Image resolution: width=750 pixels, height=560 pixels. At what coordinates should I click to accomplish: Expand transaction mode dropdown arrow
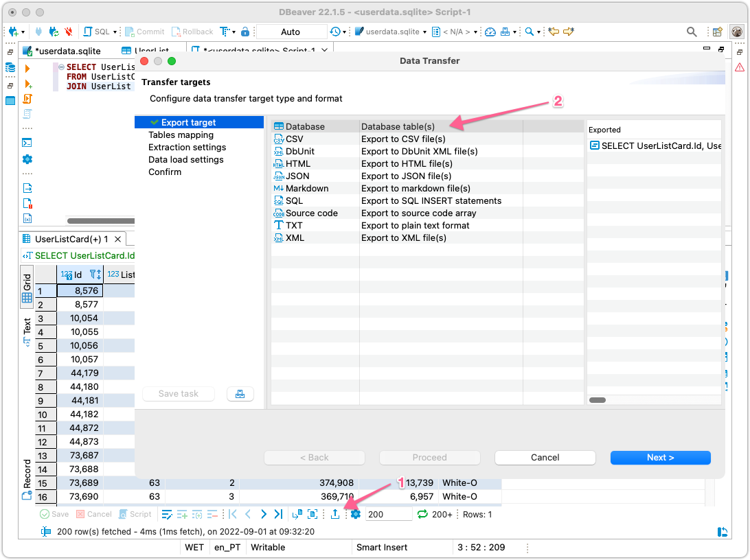[234, 32]
